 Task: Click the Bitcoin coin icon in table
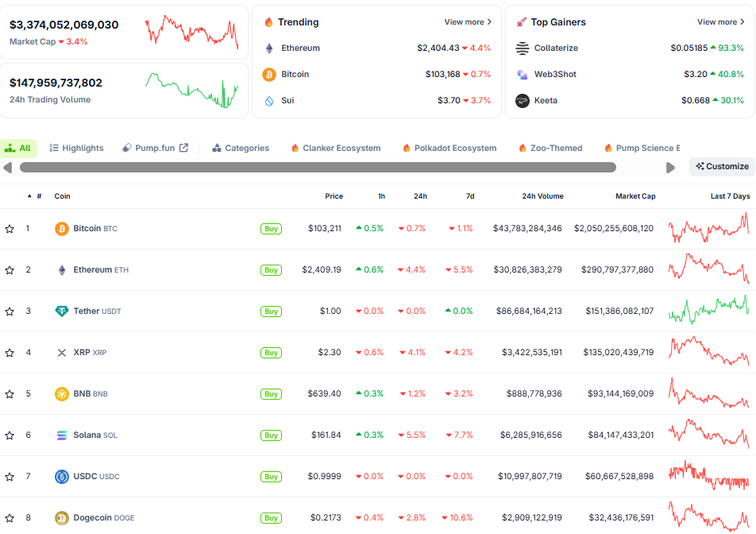click(x=61, y=229)
